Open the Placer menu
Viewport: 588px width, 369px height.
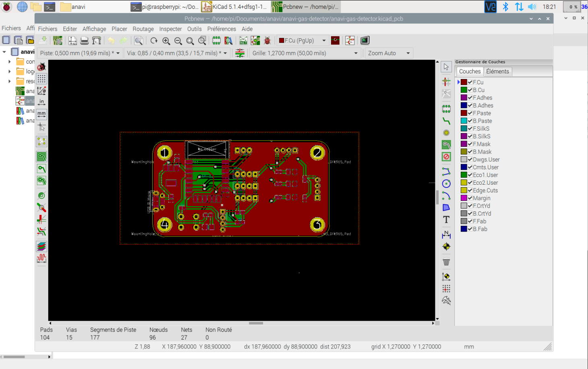[x=119, y=29]
